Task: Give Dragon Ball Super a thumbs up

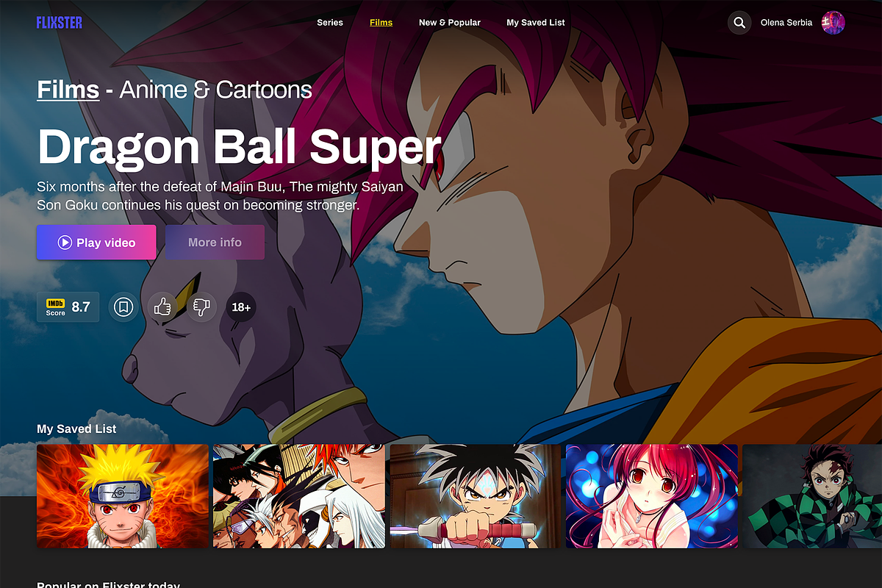Action: (x=162, y=307)
